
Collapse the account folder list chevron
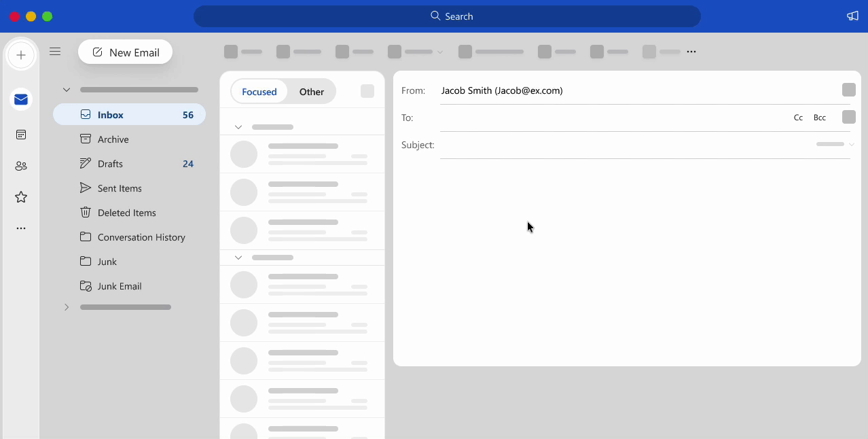click(67, 90)
